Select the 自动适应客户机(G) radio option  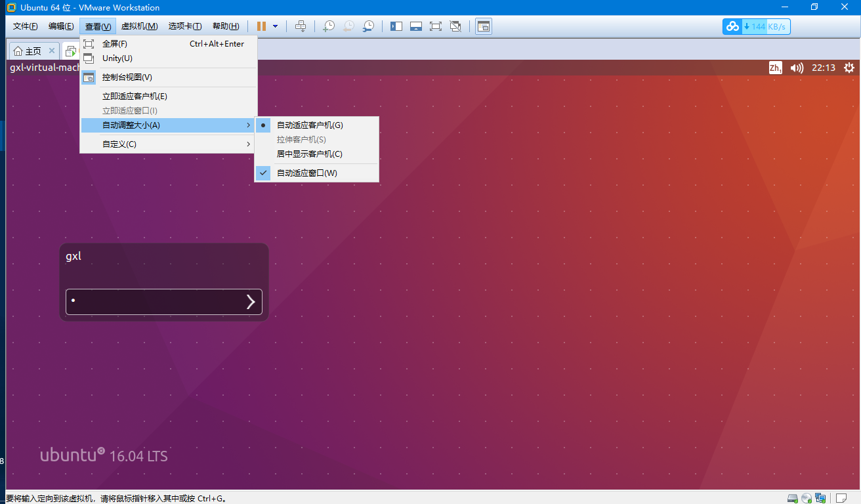pyautogui.click(x=317, y=125)
